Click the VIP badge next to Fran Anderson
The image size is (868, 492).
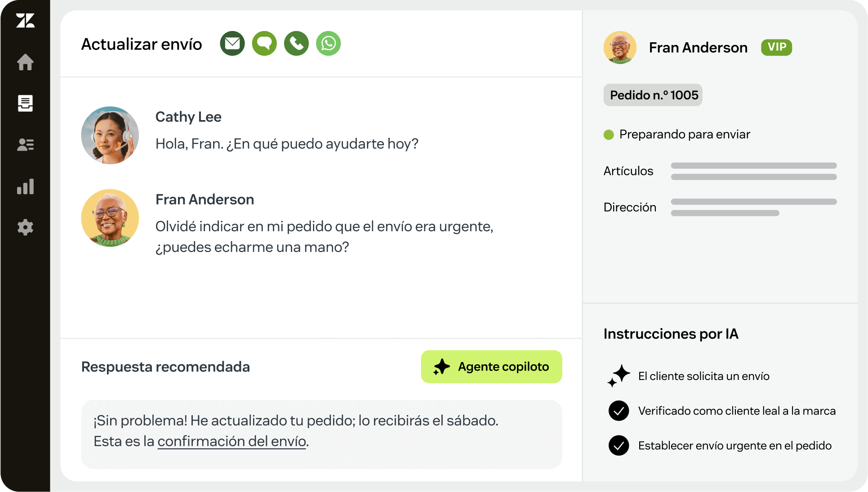pos(776,47)
